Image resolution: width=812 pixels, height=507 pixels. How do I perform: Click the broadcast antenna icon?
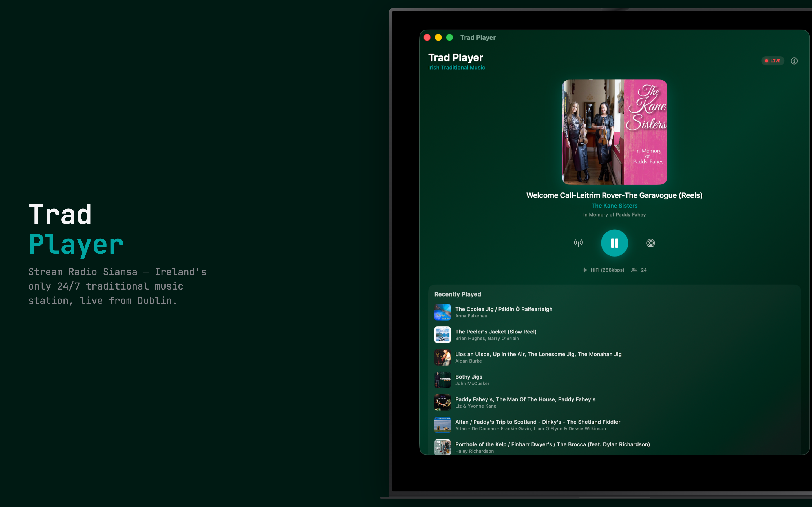click(x=578, y=243)
